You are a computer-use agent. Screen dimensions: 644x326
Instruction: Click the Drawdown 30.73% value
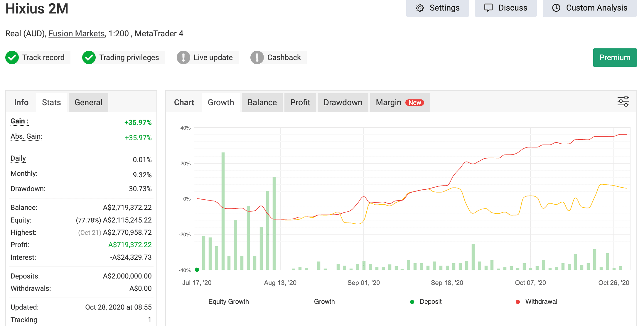[140, 189]
